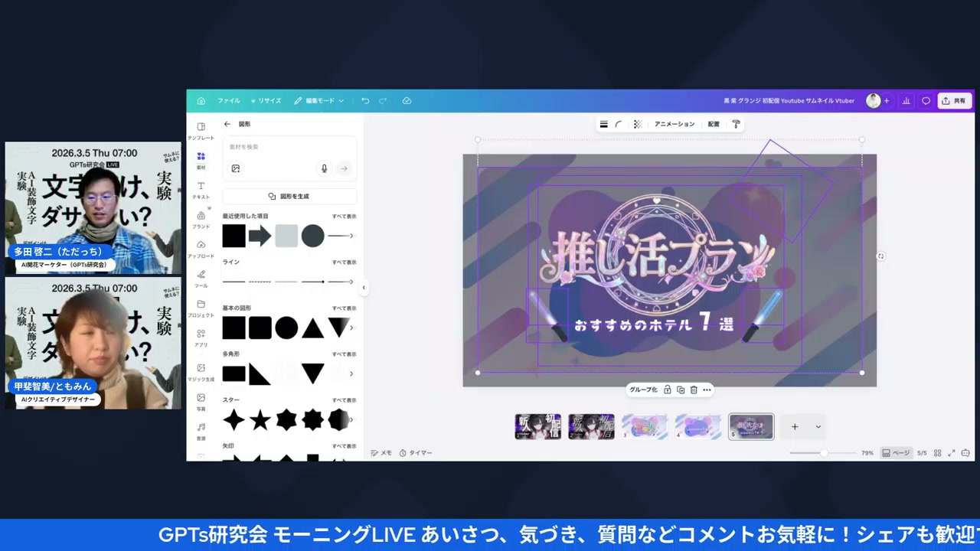Click the アップロード icon in the sidebar

201,245
